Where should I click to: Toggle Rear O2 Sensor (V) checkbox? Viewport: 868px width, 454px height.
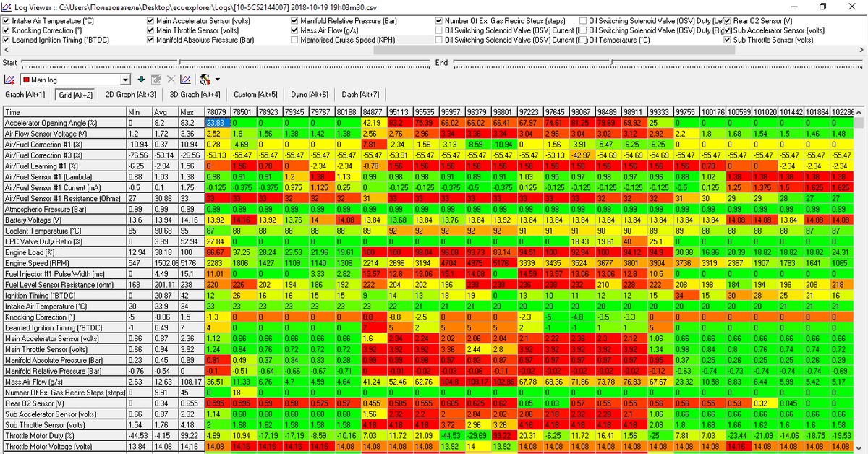point(727,21)
